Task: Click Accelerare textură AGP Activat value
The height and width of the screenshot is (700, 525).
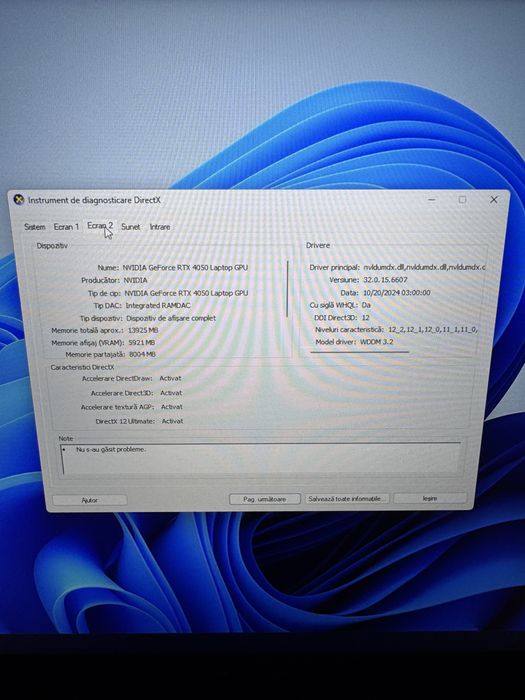Action: (x=172, y=407)
